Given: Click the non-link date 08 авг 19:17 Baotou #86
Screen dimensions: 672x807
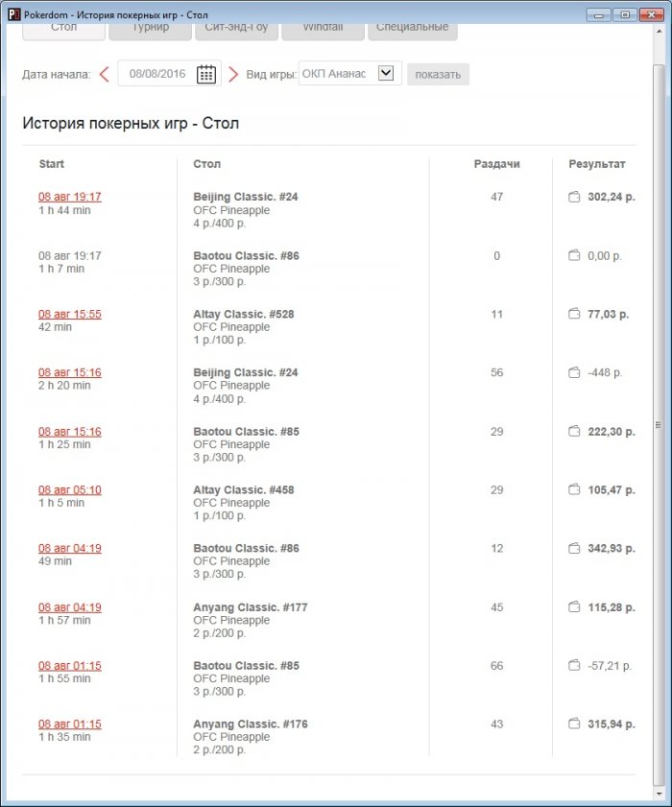Looking at the screenshot, I should click(x=69, y=256).
